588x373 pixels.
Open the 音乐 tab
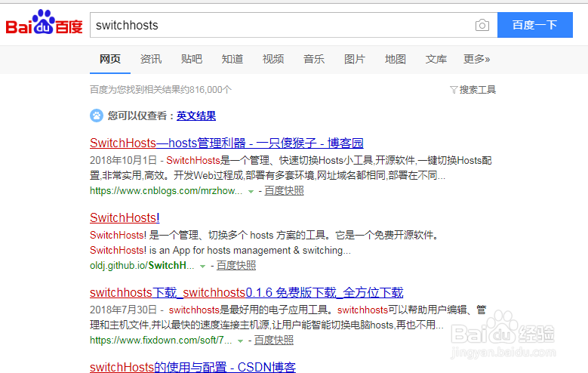coord(314,60)
